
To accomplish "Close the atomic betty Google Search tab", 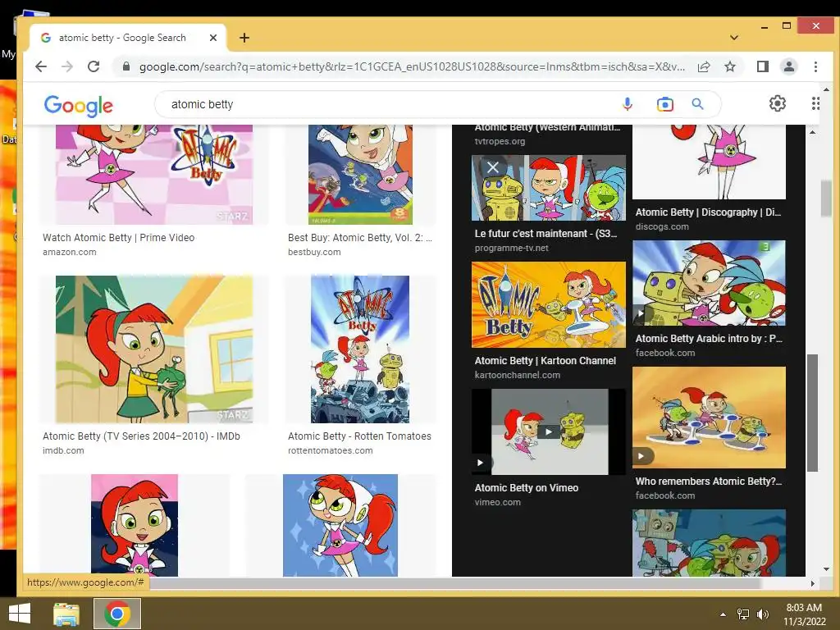I will click(212, 38).
